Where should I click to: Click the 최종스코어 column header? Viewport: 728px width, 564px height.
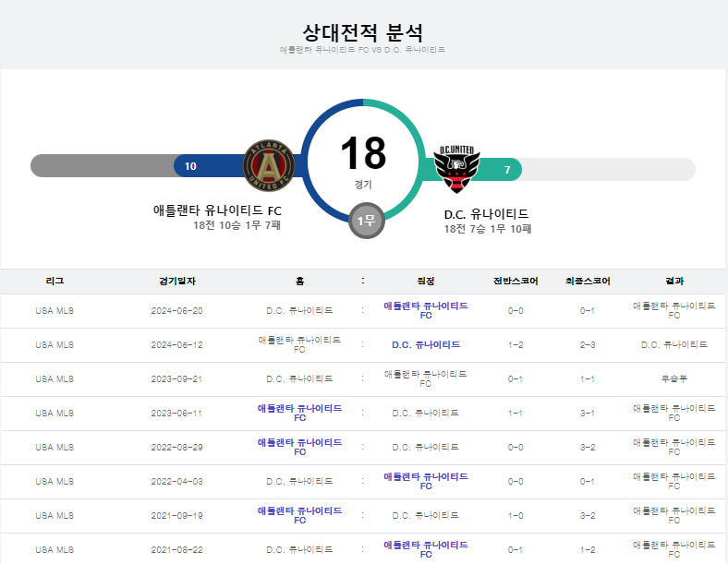tap(588, 281)
